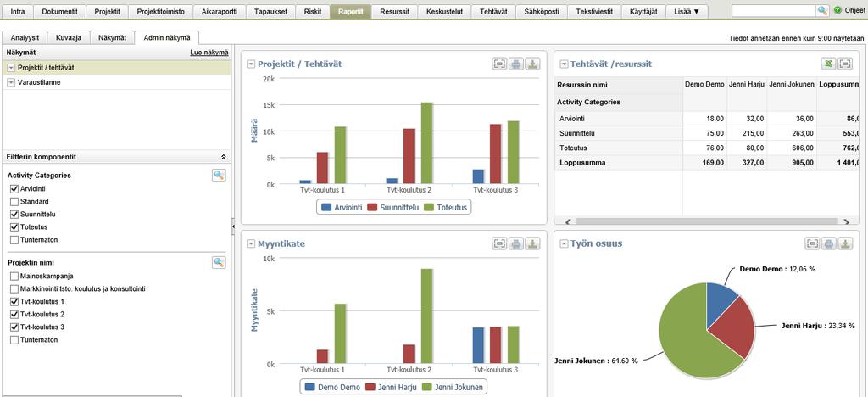Uncheck the Tvt-koulutus 1 project checkbox
The width and height of the screenshot is (868, 397).
14,302
